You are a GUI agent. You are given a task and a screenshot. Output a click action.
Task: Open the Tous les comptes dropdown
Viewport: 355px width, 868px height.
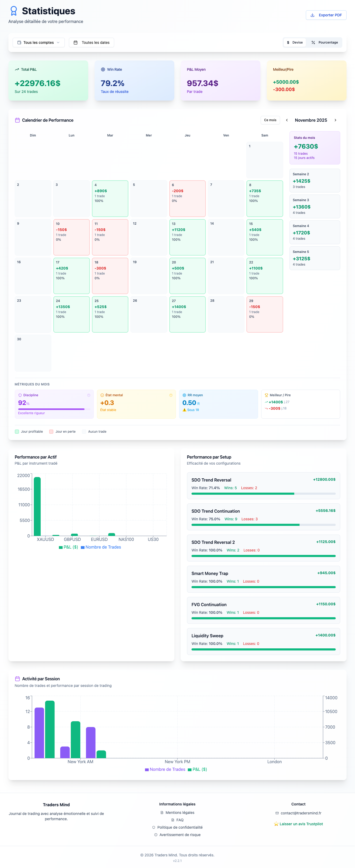click(x=39, y=43)
